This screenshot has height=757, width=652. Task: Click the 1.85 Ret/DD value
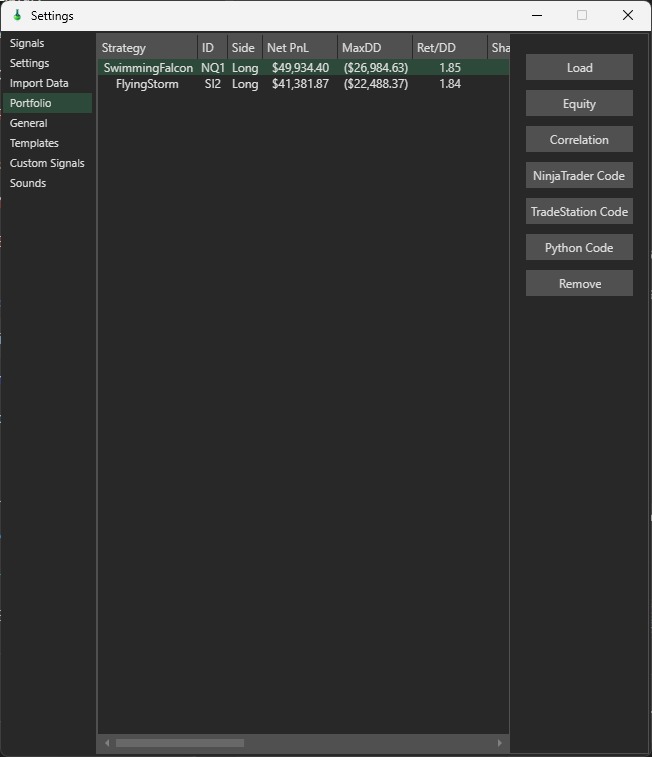point(450,68)
